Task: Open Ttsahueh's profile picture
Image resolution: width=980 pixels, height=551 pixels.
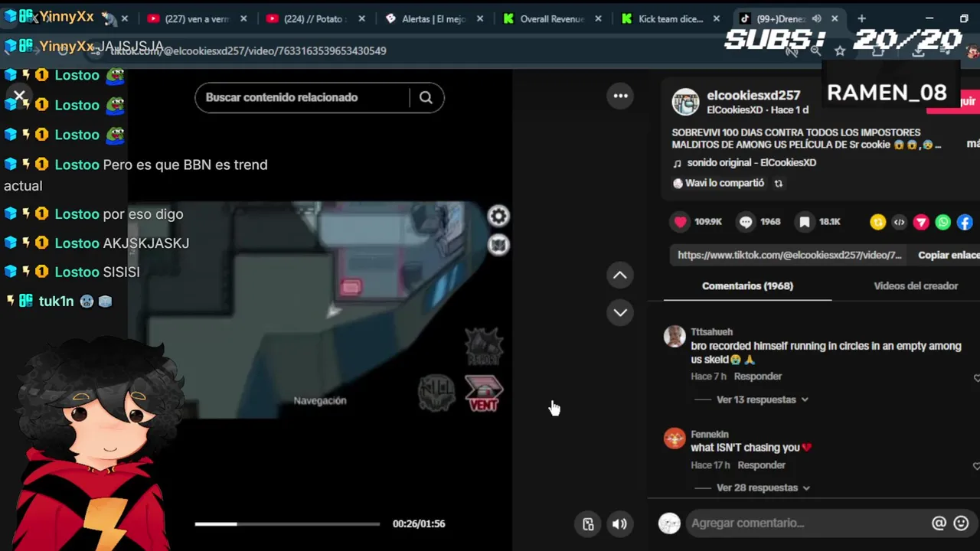Action: click(x=675, y=336)
